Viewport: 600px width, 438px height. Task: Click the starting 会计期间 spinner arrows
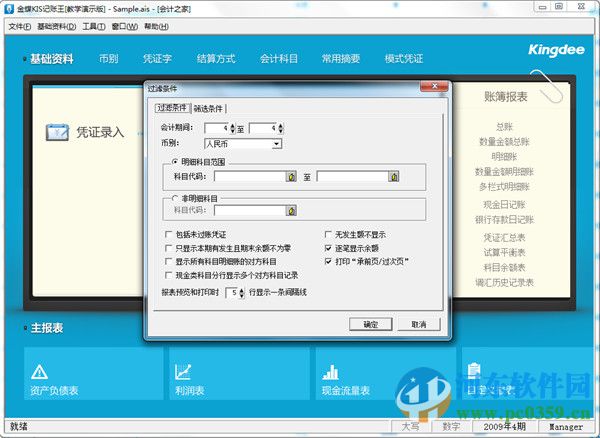point(233,128)
